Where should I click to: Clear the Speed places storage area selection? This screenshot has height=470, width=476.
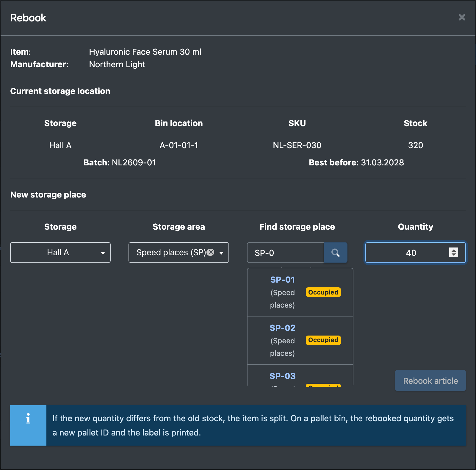(x=210, y=252)
